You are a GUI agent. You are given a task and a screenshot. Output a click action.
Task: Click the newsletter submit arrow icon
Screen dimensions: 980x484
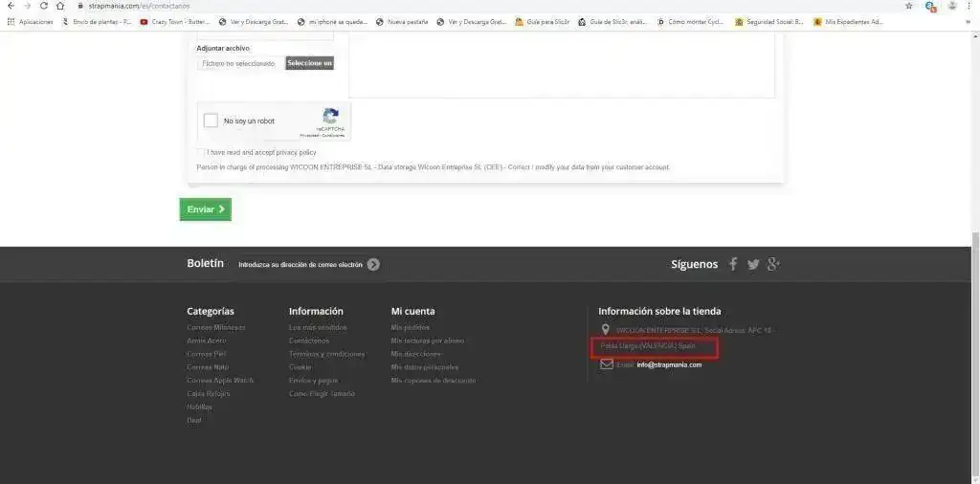pyautogui.click(x=373, y=265)
